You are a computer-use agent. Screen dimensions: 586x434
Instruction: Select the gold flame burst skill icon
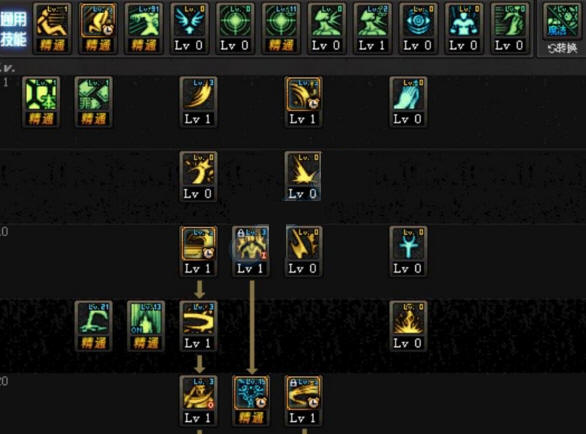coord(408,326)
